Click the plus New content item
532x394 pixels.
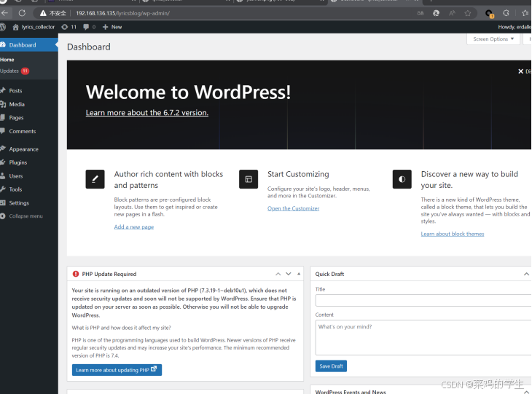[112, 27]
